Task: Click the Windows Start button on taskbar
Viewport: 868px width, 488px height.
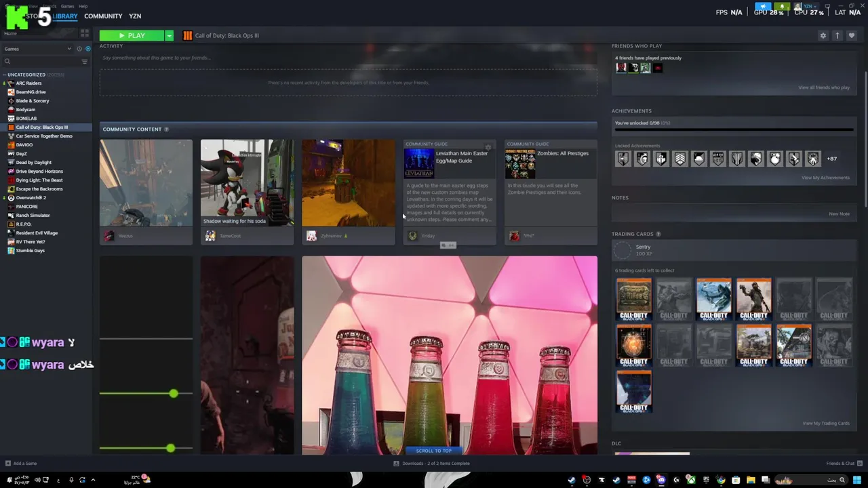Action: 857,480
